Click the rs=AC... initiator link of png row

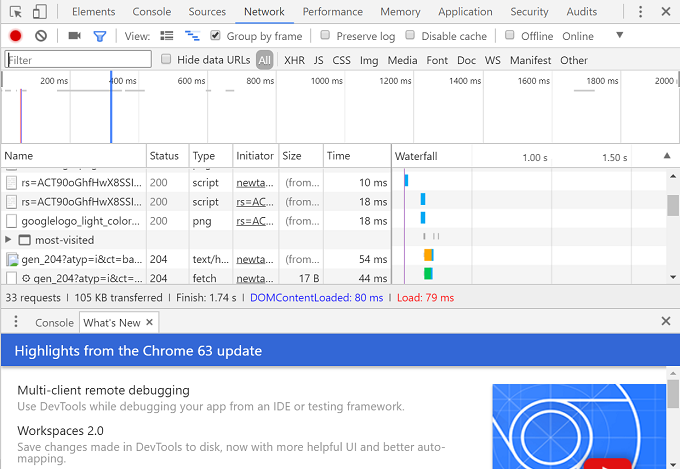[255, 221]
